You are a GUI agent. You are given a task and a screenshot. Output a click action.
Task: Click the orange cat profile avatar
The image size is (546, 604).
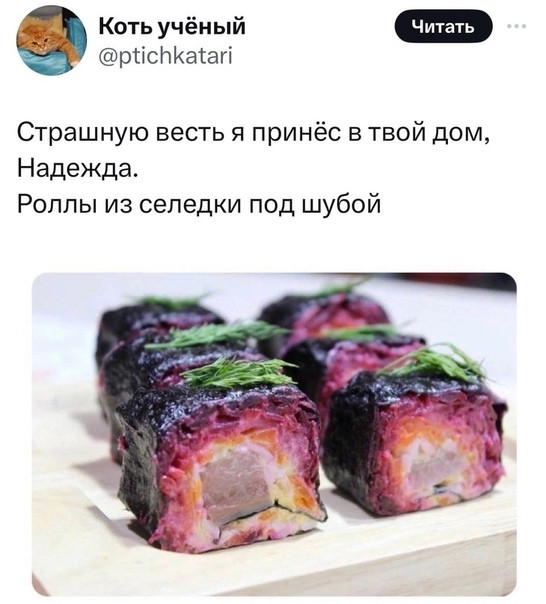52,40
